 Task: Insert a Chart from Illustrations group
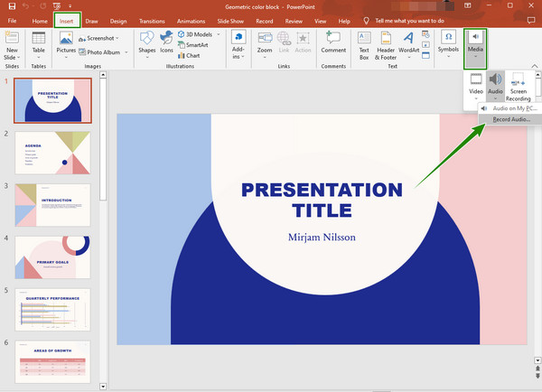(x=189, y=56)
